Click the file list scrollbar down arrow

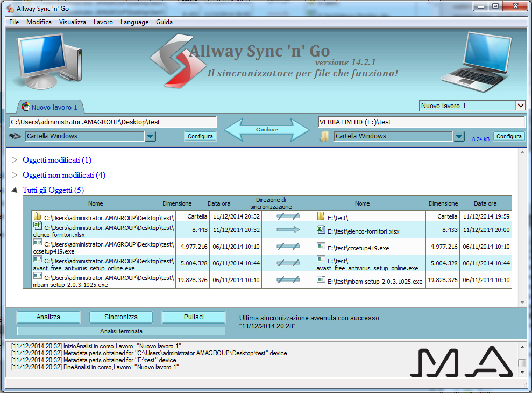522,303
